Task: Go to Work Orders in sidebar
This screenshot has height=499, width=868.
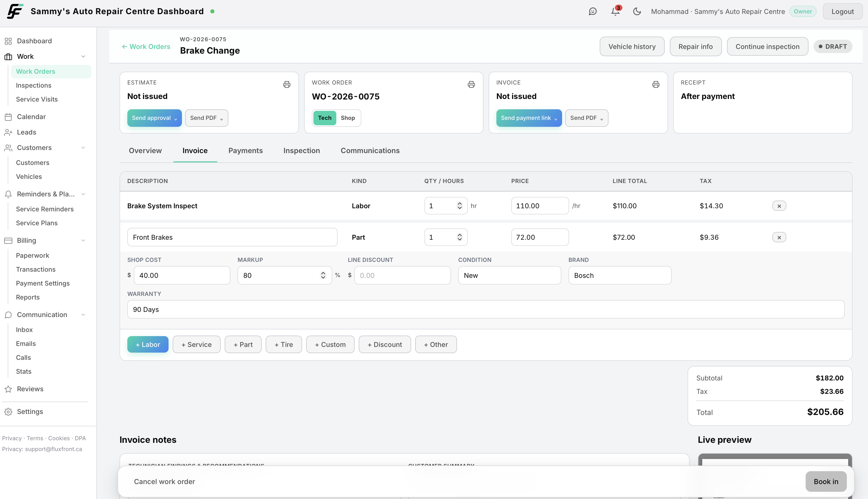Action: point(51,72)
